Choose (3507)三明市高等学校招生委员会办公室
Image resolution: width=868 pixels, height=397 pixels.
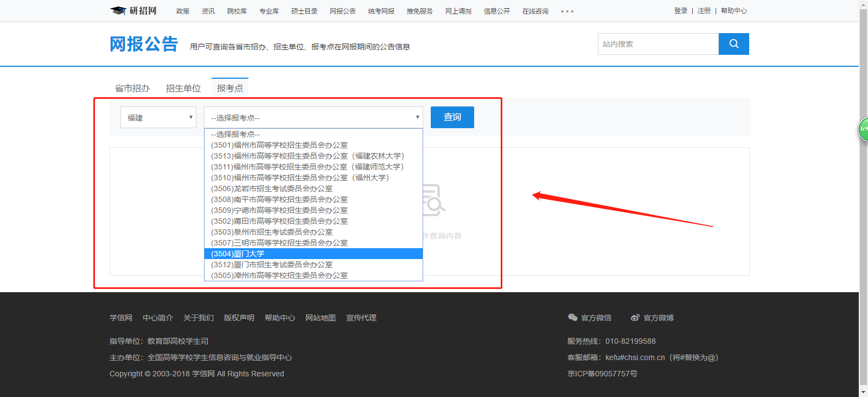pos(314,243)
